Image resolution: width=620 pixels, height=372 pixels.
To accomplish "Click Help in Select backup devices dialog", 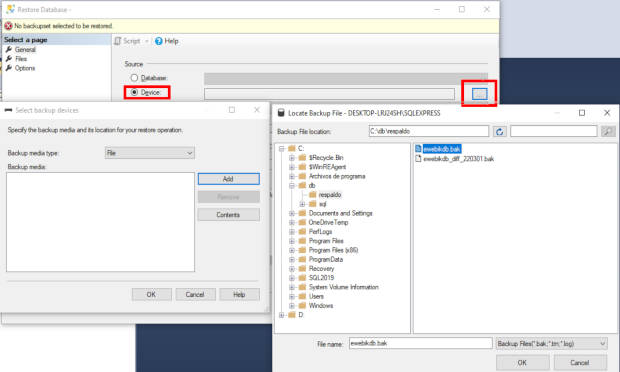I will pyautogui.click(x=239, y=295).
